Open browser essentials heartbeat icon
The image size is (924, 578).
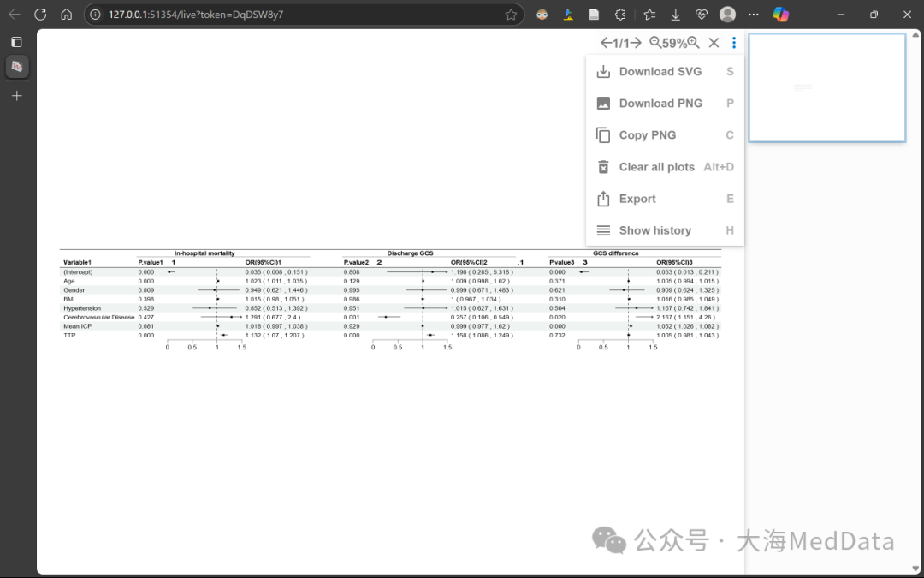[702, 15]
